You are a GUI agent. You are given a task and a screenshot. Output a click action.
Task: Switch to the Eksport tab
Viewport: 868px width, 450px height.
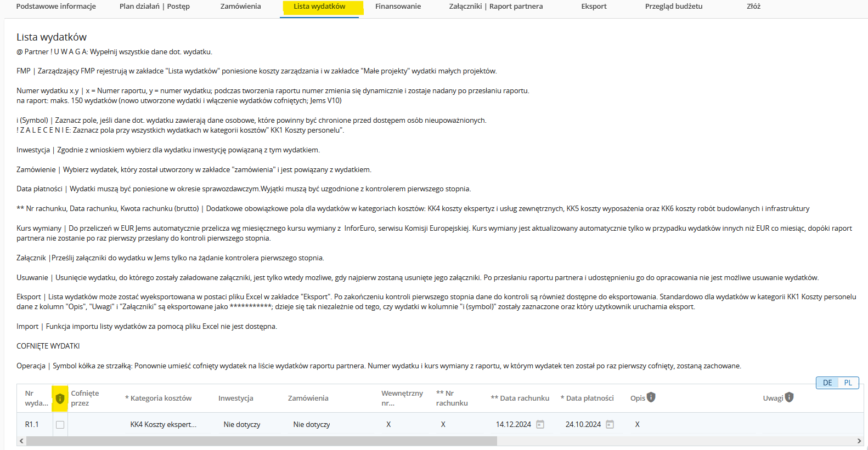pos(594,7)
